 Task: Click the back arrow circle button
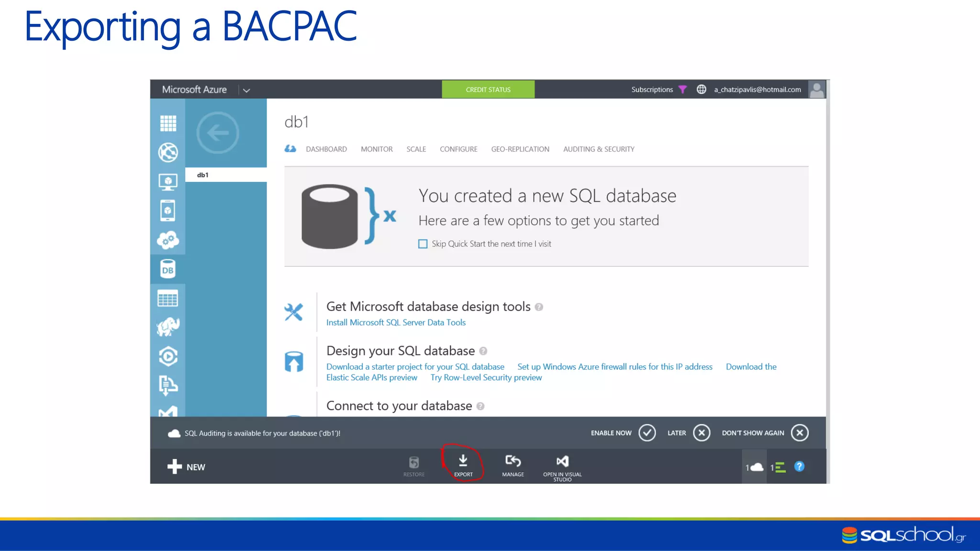218,132
